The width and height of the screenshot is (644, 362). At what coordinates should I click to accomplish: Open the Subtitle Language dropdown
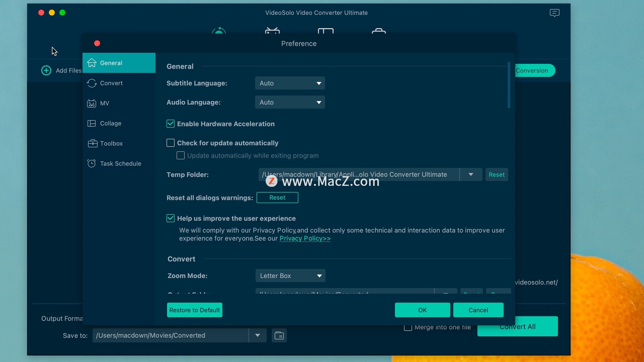[x=290, y=83]
